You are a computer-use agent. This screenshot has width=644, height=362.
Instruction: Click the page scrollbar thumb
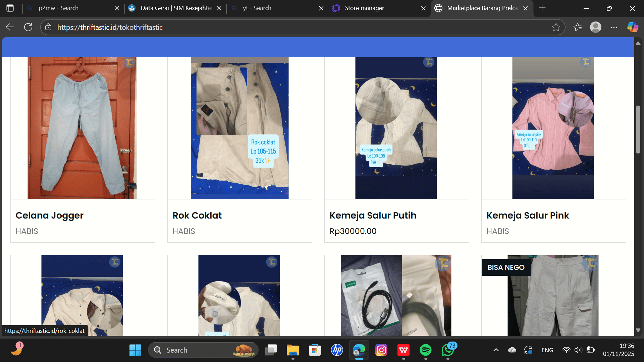pos(638,130)
